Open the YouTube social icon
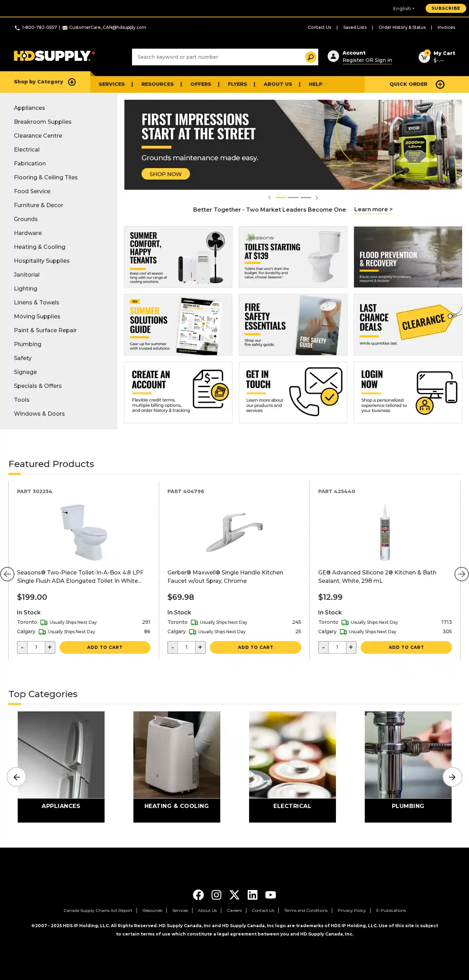This screenshot has width=469, height=980. pos(270,895)
